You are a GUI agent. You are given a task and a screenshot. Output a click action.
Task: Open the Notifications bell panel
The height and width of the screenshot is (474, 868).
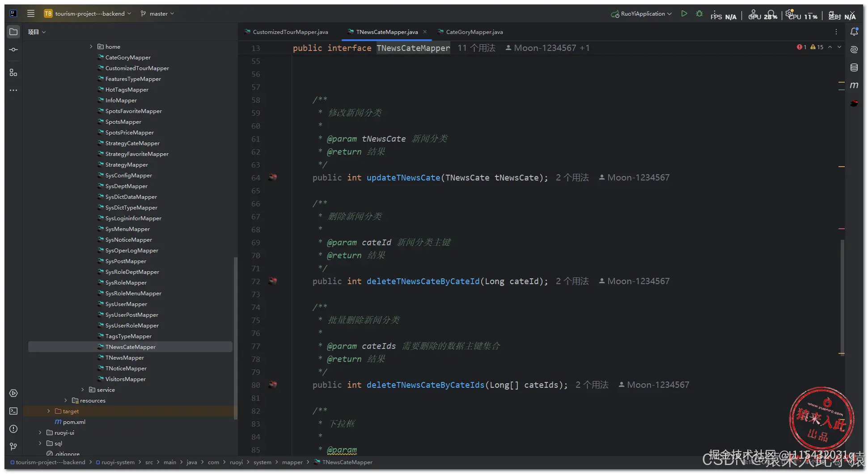coord(854,32)
